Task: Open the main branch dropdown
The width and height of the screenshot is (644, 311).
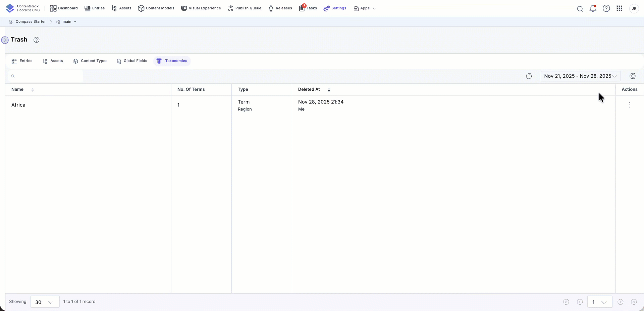Action: coord(66,22)
